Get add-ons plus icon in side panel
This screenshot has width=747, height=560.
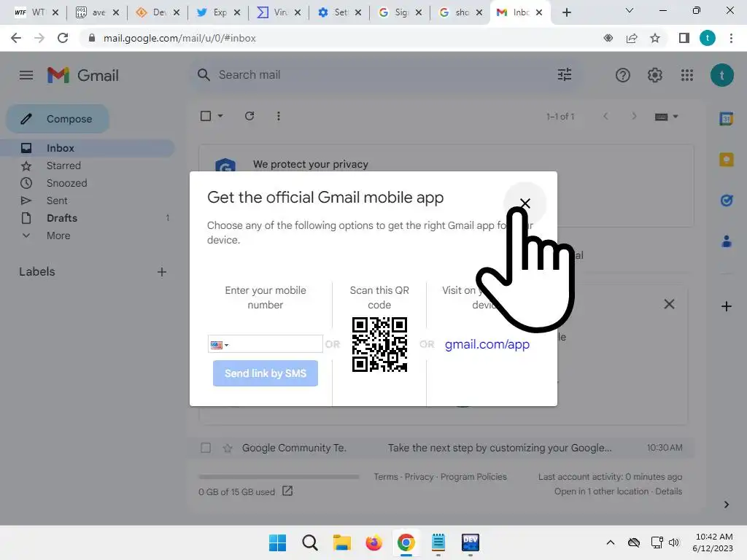click(726, 306)
